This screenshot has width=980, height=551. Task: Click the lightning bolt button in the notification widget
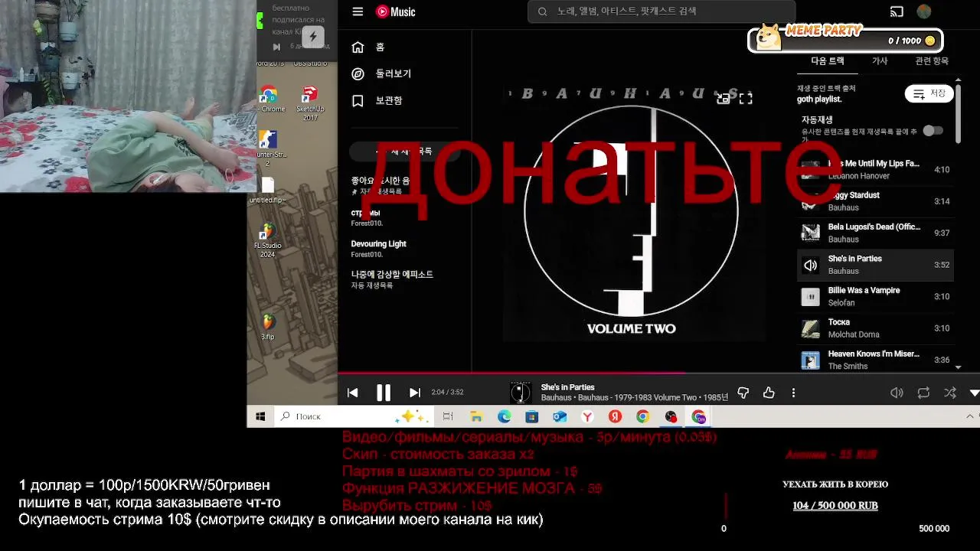[x=312, y=37]
